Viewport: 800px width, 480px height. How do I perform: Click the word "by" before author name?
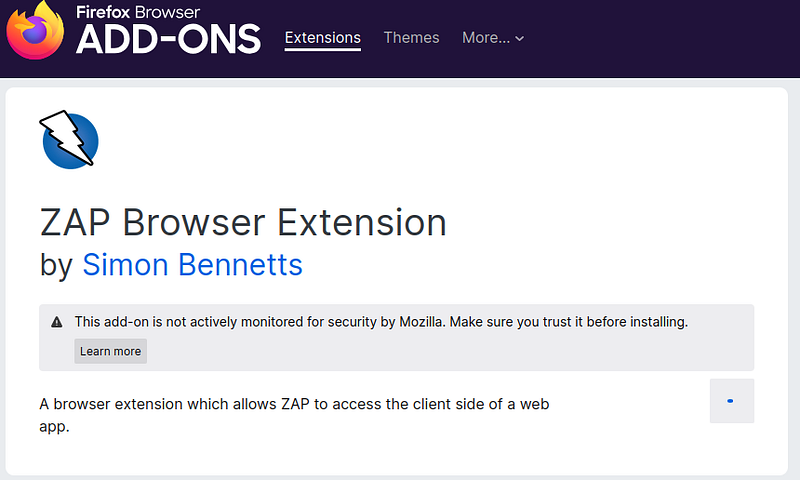click(56, 265)
